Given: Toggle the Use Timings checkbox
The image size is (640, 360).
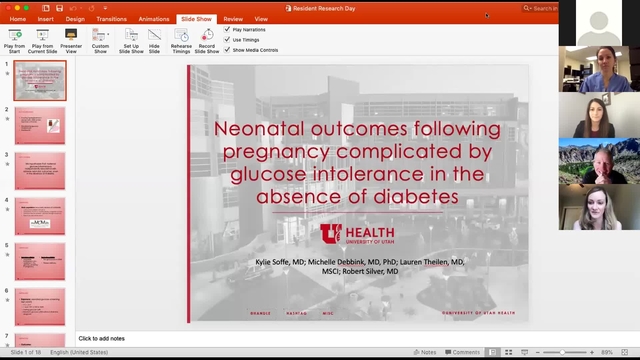Looking at the screenshot, I should pos(227,40).
